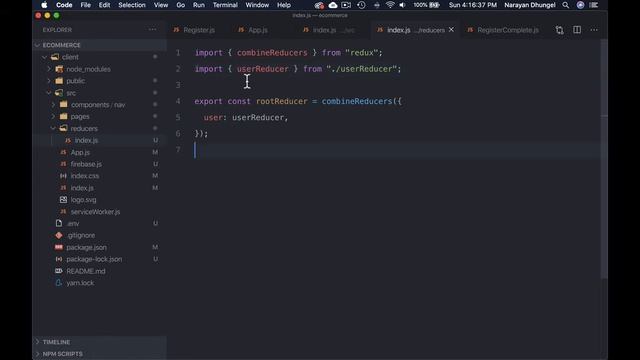Click the "./userReducer" string on line 2

[362, 69]
